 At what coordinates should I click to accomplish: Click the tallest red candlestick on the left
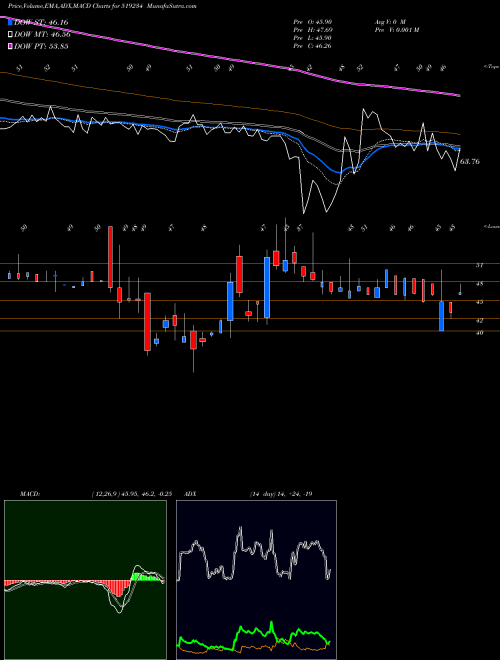point(111,257)
